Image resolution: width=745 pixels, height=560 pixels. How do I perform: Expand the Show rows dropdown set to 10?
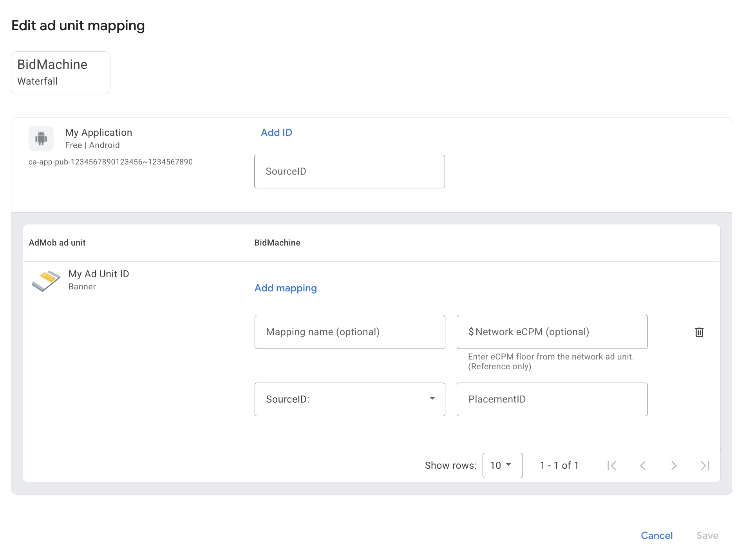coord(502,465)
